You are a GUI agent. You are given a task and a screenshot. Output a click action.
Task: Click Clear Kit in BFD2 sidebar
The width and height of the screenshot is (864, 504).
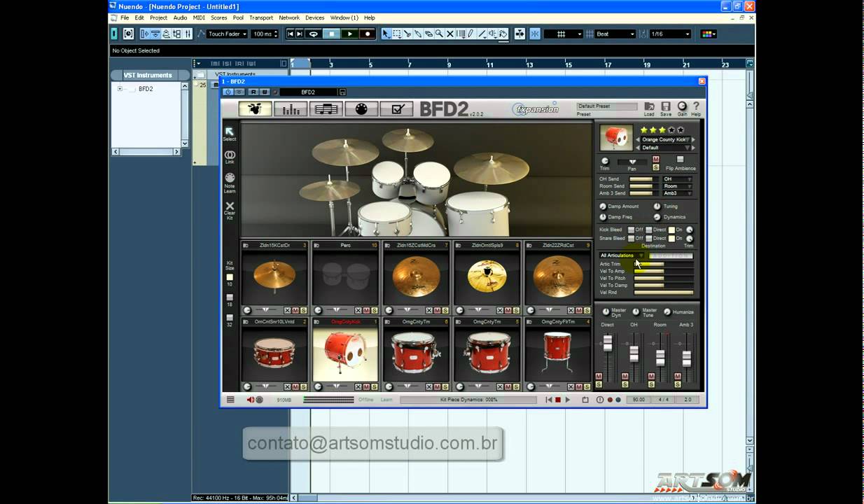pyautogui.click(x=230, y=210)
